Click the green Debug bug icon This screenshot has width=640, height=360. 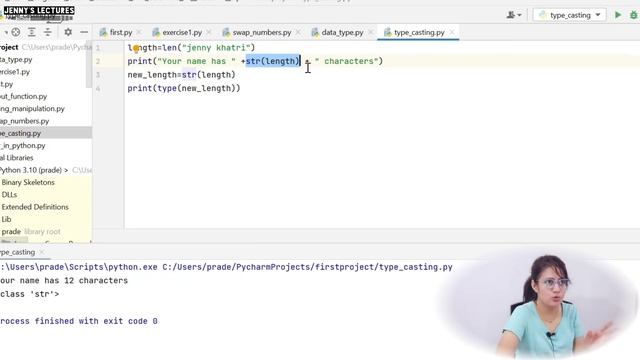click(x=634, y=15)
